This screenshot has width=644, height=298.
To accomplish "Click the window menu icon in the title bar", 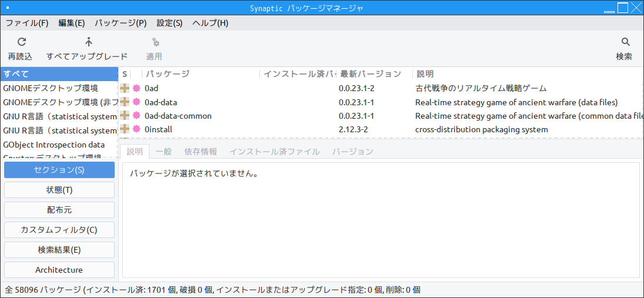I will [x=8, y=8].
